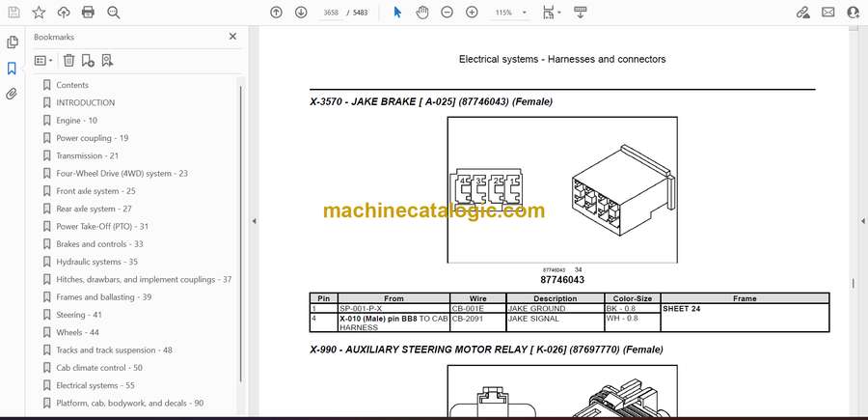This screenshot has width=868, height=420.
Task: Close the Bookmarks panel
Action: point(232,37)
